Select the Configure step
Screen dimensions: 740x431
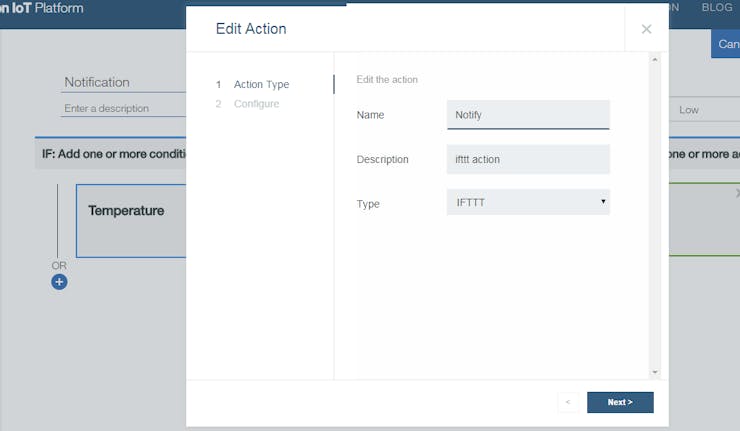256,104
